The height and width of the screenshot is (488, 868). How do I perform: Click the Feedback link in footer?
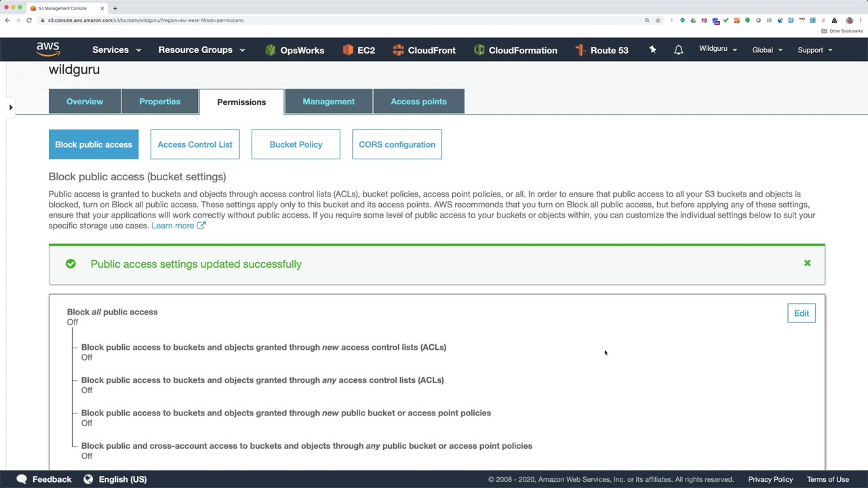tap(52, 479)
